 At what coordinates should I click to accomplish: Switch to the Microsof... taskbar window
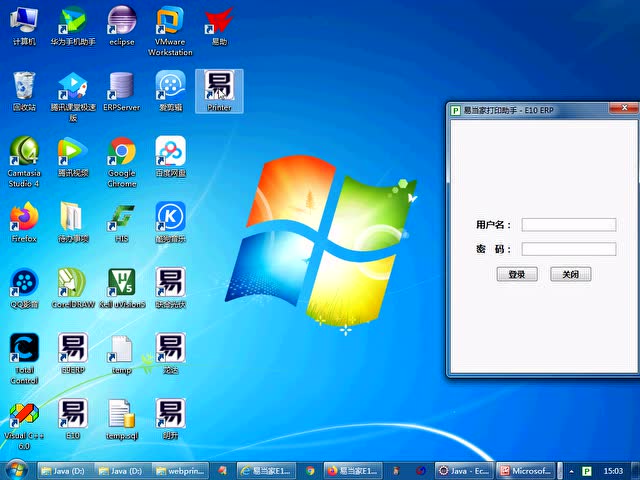[x=526, y=471]
